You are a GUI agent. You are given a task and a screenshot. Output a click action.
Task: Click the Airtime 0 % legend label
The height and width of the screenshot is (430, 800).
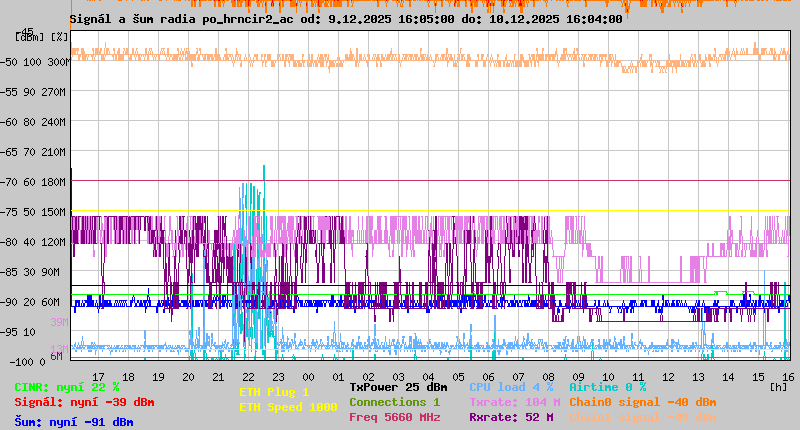click(x=607, y=387)
